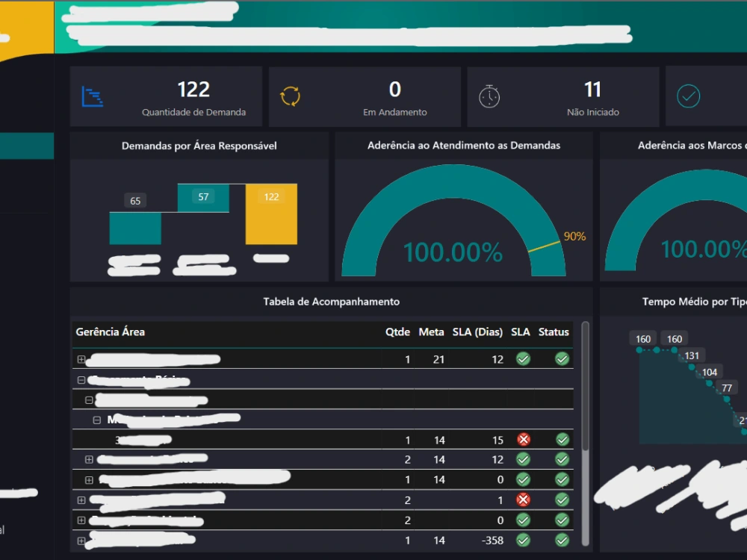Image resolution: width=747 pixels, height=560 pixels.
Task: Click the SLA days cell showing 15
Action: click(x=498, y=440)
